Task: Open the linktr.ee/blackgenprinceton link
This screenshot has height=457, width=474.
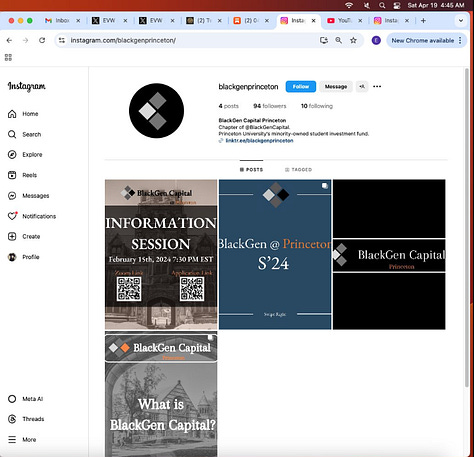Action: click(259, 141)
